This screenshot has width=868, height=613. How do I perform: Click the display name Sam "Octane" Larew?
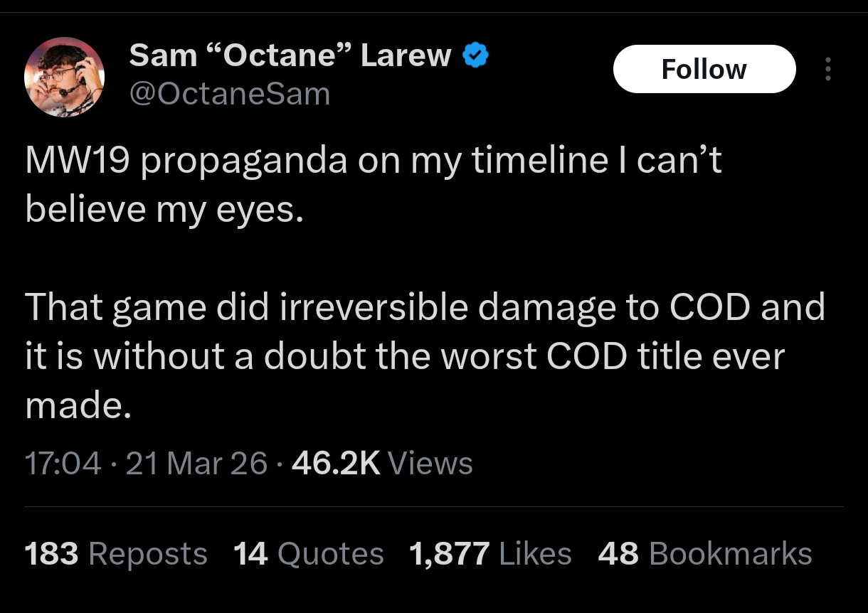point(290,55)
